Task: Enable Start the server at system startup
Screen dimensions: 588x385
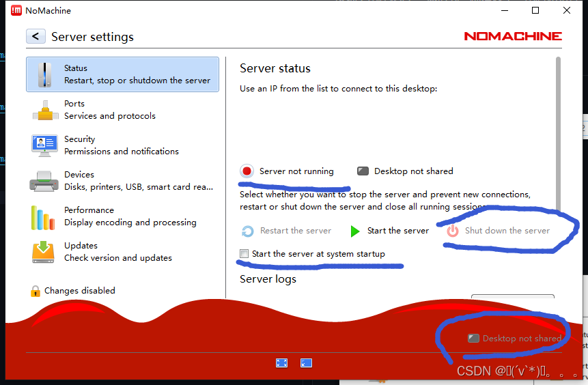Action: (x=244, y=254)
